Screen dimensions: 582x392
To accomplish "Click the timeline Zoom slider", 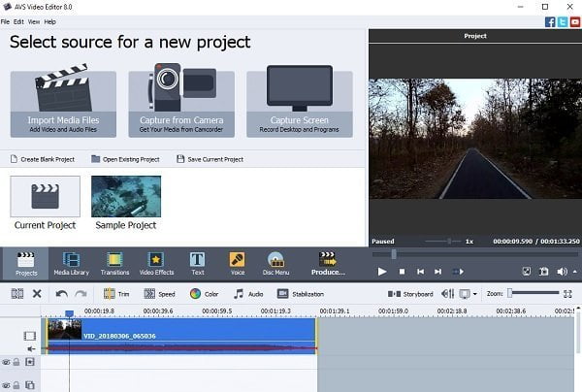I will [x=533, y=293].
